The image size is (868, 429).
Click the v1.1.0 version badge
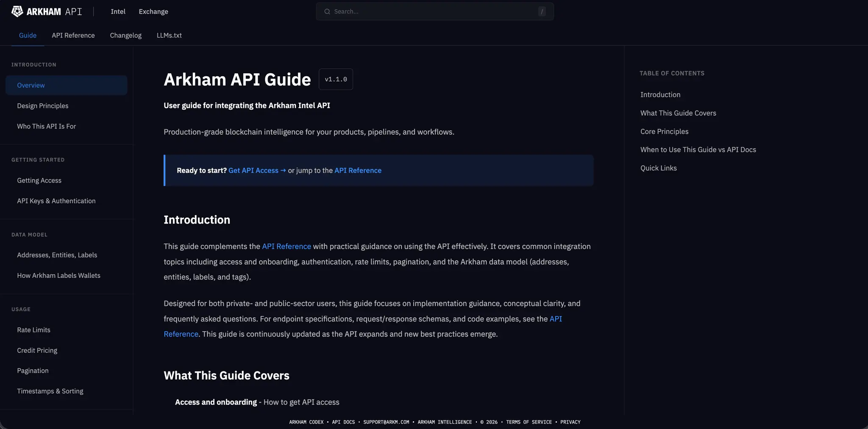point(336,79)
